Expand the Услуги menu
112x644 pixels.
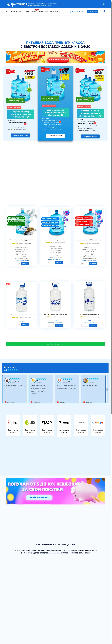coord(41,12)
